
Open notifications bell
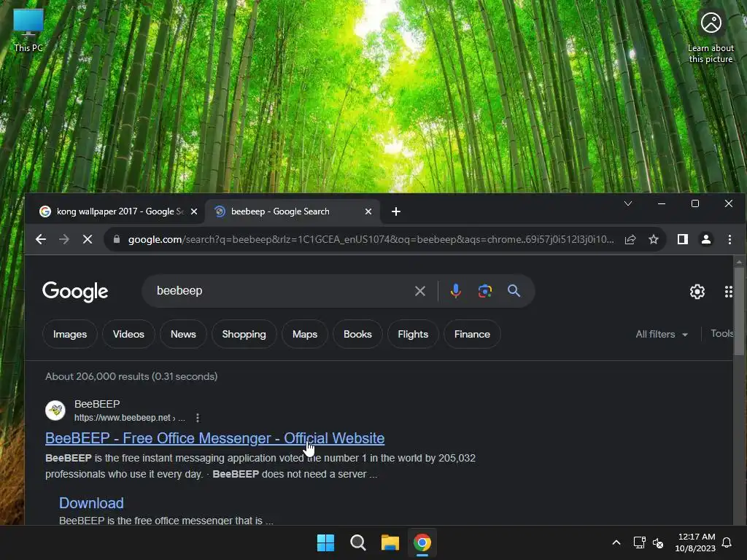coord(727,542)
